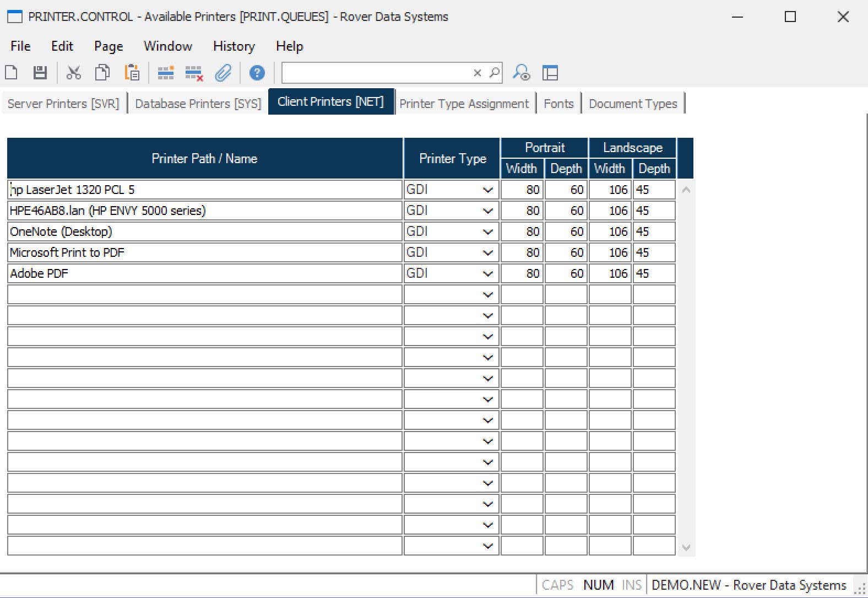Open the Document Types tab
This screenshot has width=868, height=598.
coord(633,104)
